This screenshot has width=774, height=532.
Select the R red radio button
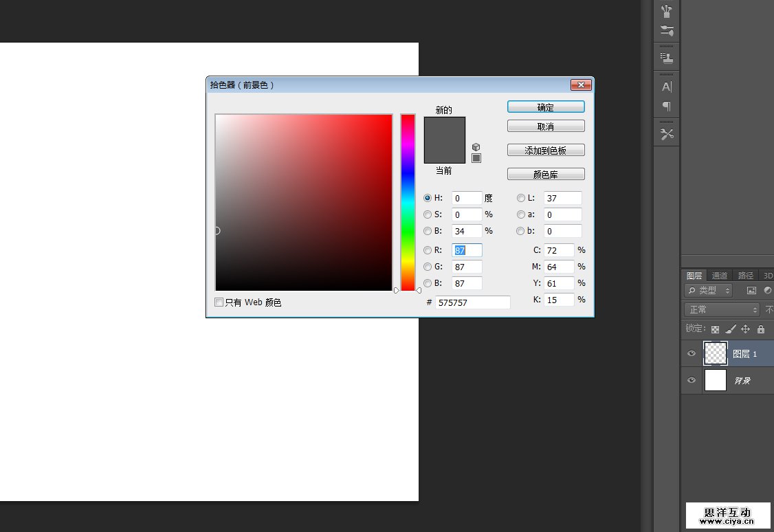428,250
